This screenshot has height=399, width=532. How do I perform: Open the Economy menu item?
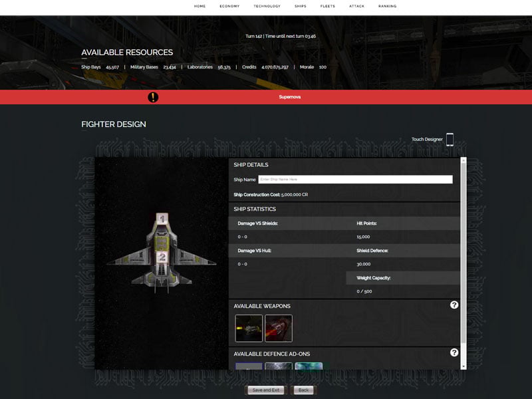tap(229, 6)
